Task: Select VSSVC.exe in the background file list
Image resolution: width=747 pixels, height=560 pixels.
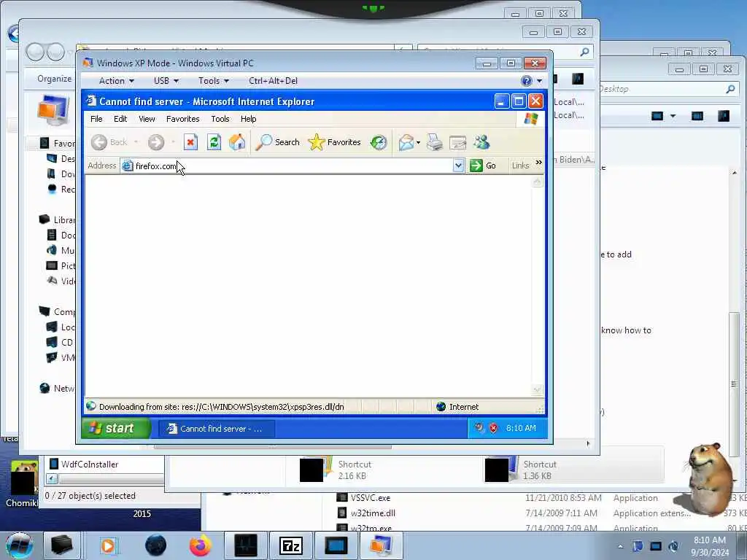Action: [371, 498]
